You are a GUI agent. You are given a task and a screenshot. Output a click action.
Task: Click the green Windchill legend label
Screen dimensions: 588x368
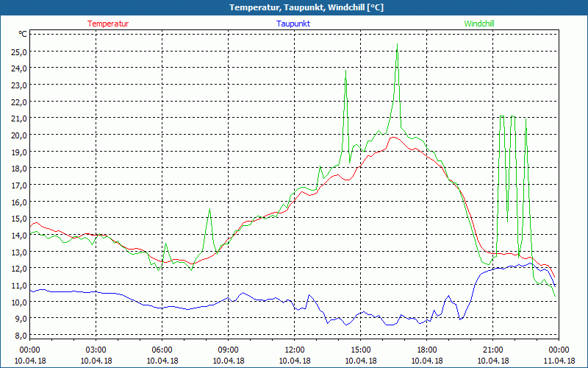point(479,24)
